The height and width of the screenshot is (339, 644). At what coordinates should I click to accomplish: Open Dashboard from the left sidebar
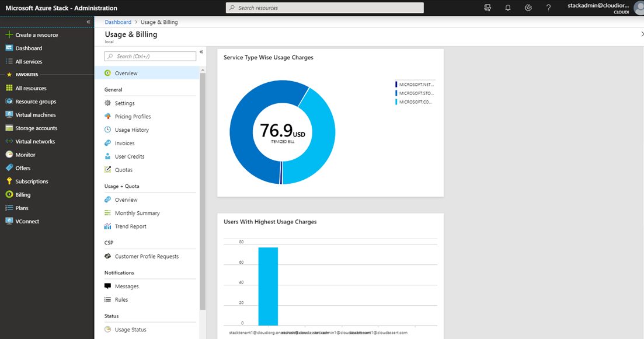(x=29, y=48)
